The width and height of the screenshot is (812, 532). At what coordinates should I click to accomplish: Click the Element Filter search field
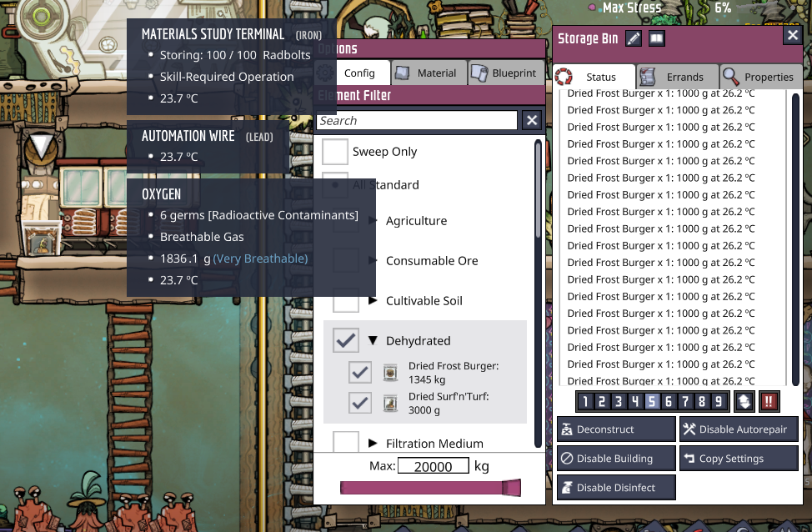click(416, 120)
